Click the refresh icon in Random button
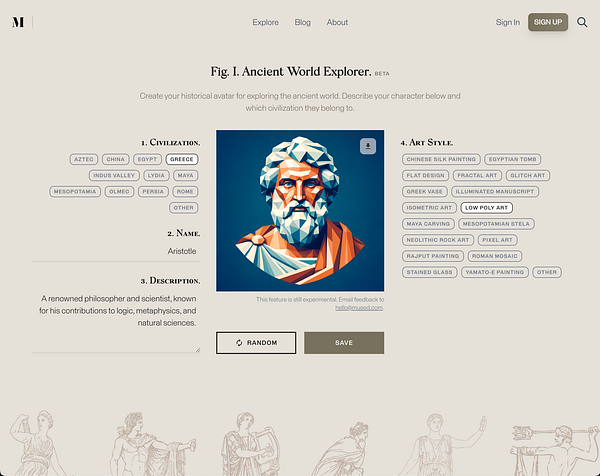The width and height of the screenshot is (600, 476). coord(239,343)
